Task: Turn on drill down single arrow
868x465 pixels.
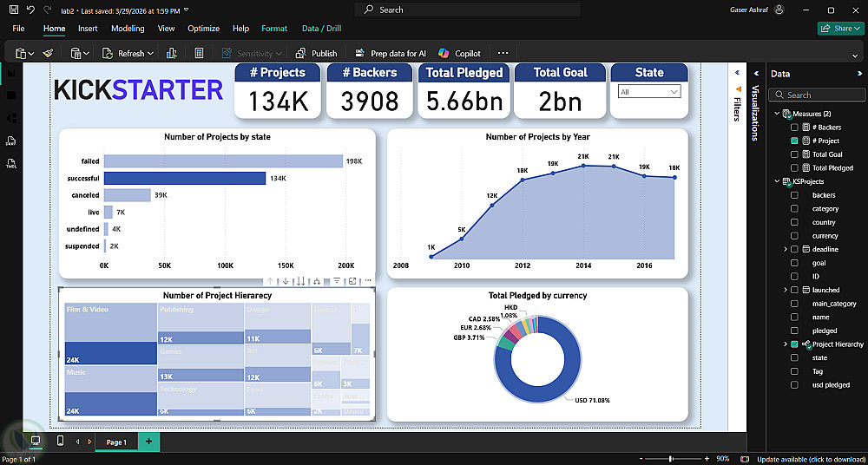Action: [x=286, y=281]
